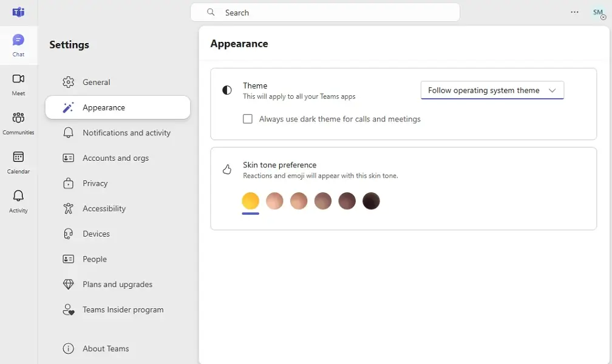Click the Appearance page heading

coord(239,44)
